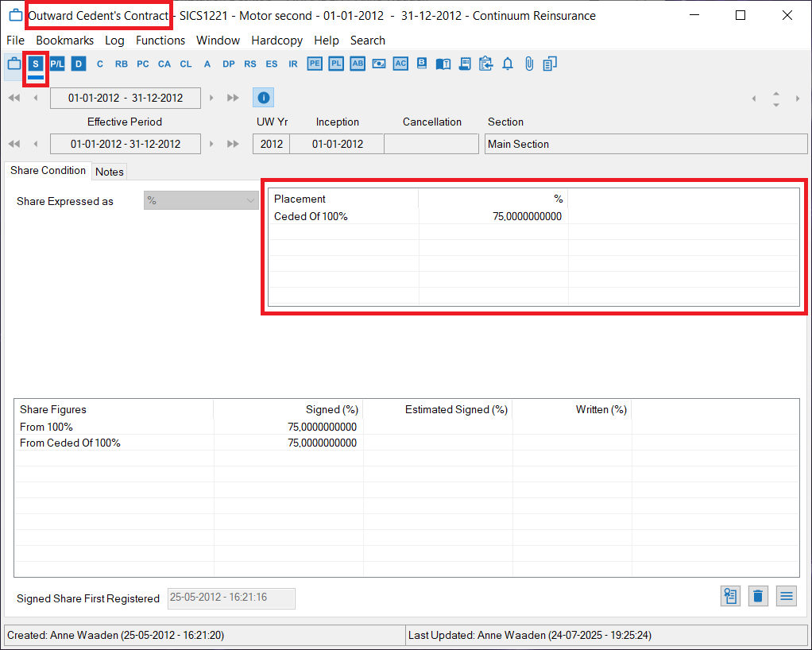Jump to first Effective Period
The width and height of the screenshot is (812, 650).
[x=14, y=144]
